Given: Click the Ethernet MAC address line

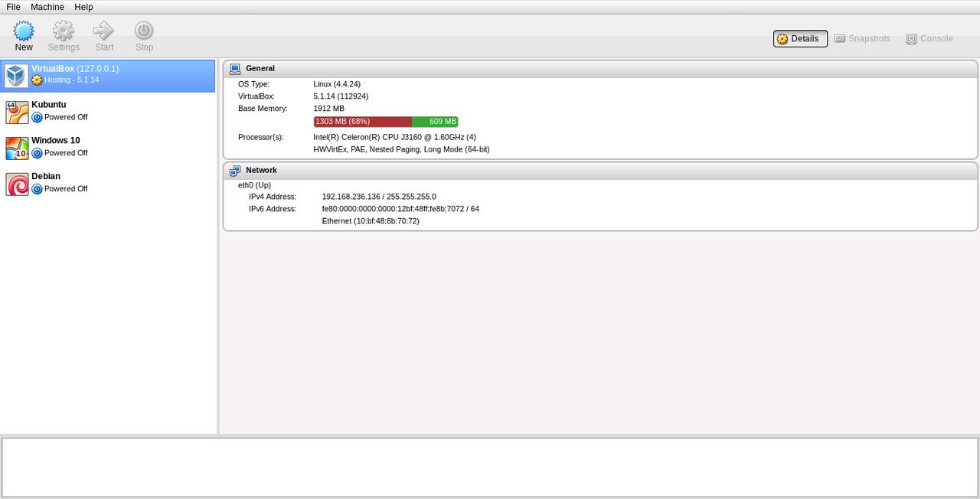Looking at the screenshot, I should pyautogui.click(x=371, y=221).
